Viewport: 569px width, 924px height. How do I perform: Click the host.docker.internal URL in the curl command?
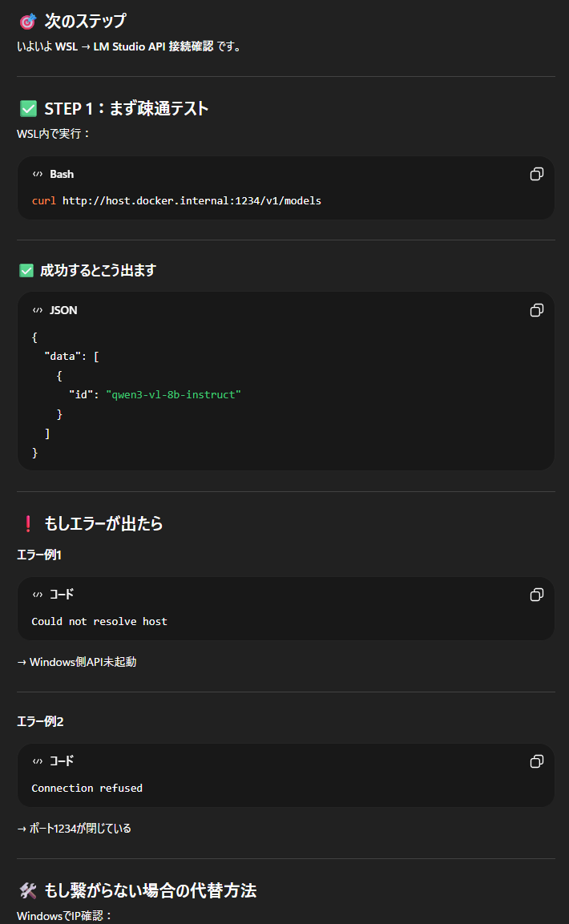(192, 200)
